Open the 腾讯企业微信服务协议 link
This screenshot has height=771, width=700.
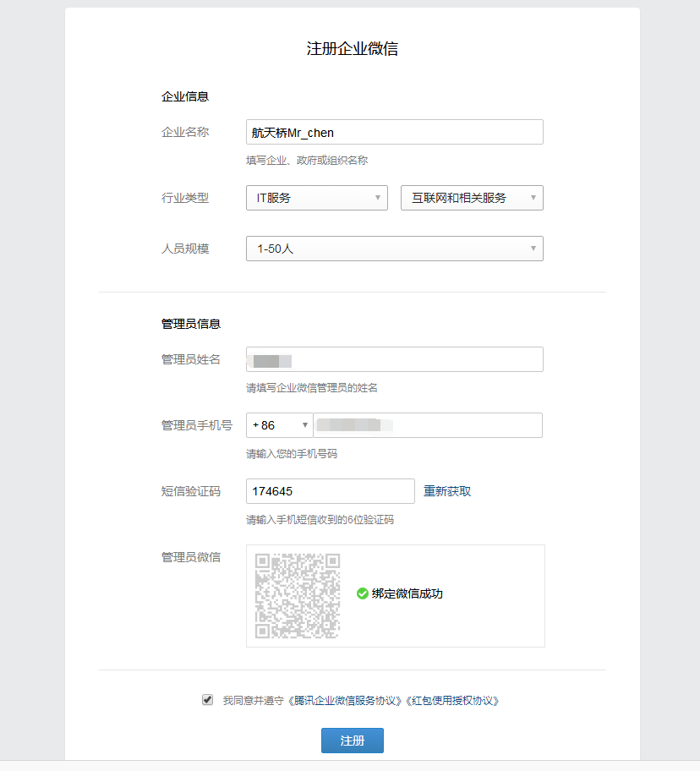[345, 701]
